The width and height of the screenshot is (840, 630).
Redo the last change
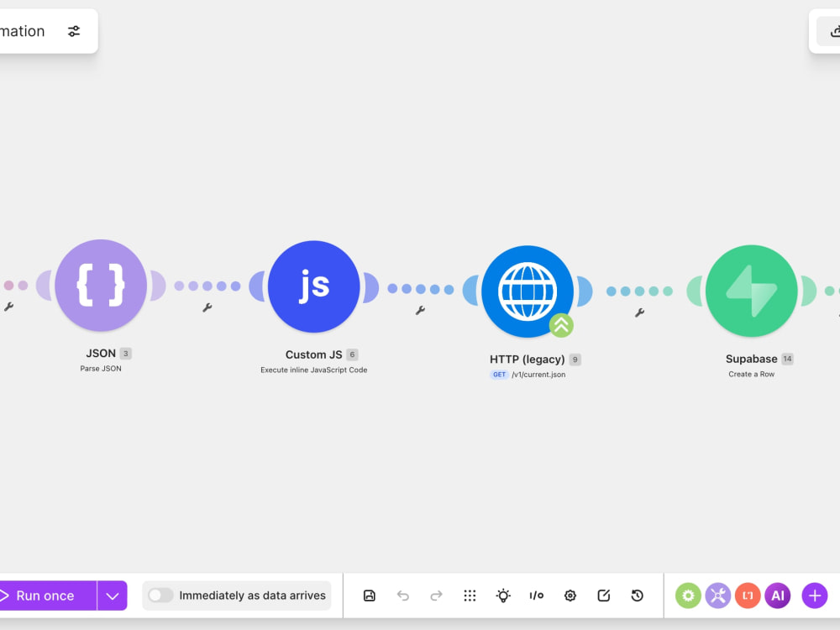click(x=437, y=596)
